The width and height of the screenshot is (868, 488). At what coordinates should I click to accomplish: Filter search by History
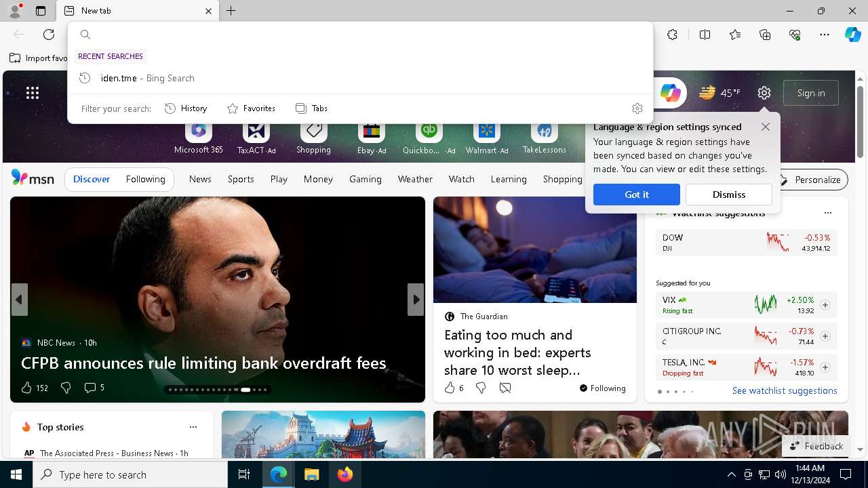coord(186,108)
